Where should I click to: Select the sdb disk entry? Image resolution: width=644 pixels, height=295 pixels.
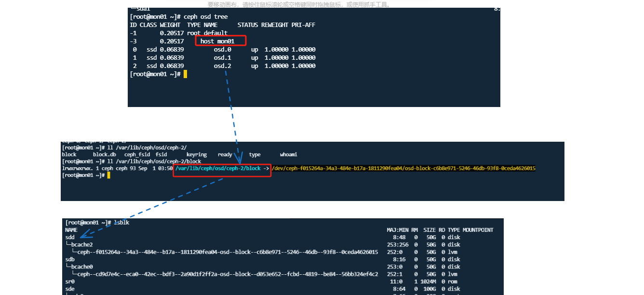click(69, 259)
